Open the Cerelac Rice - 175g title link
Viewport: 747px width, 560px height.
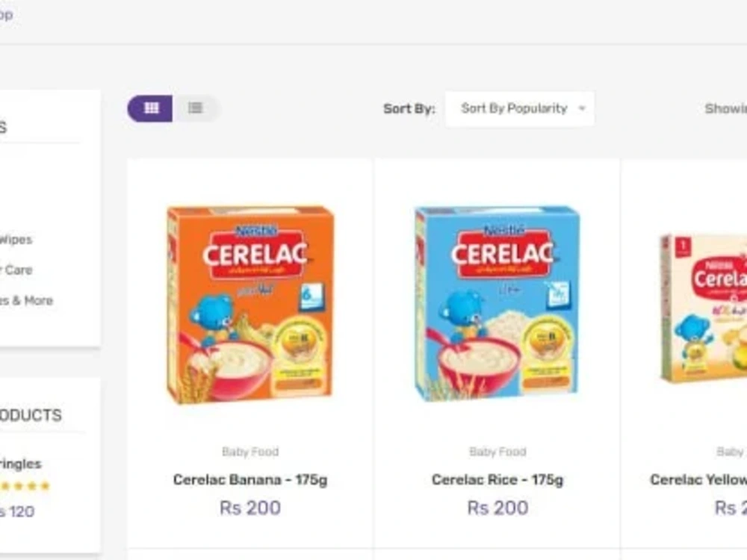point(498,479)
